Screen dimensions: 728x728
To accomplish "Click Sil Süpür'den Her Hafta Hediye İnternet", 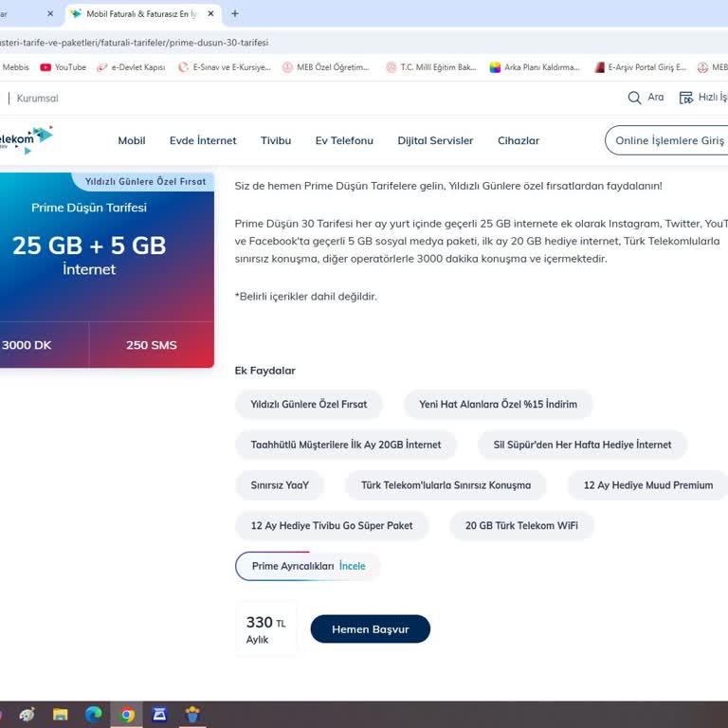I will (x=582, y=445).
